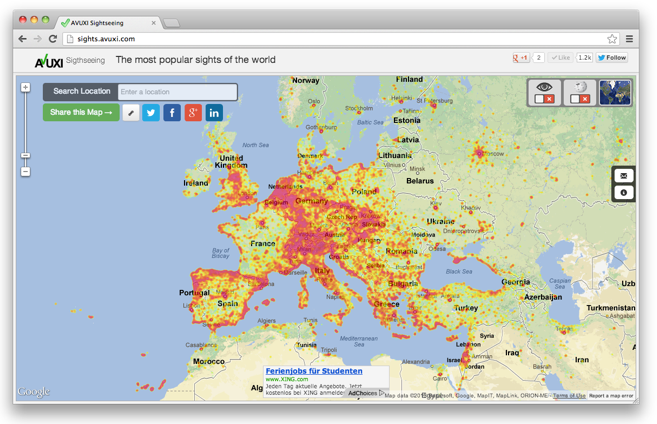Bookmark page with the star icon
657x424 pixels.
[612, 39]
